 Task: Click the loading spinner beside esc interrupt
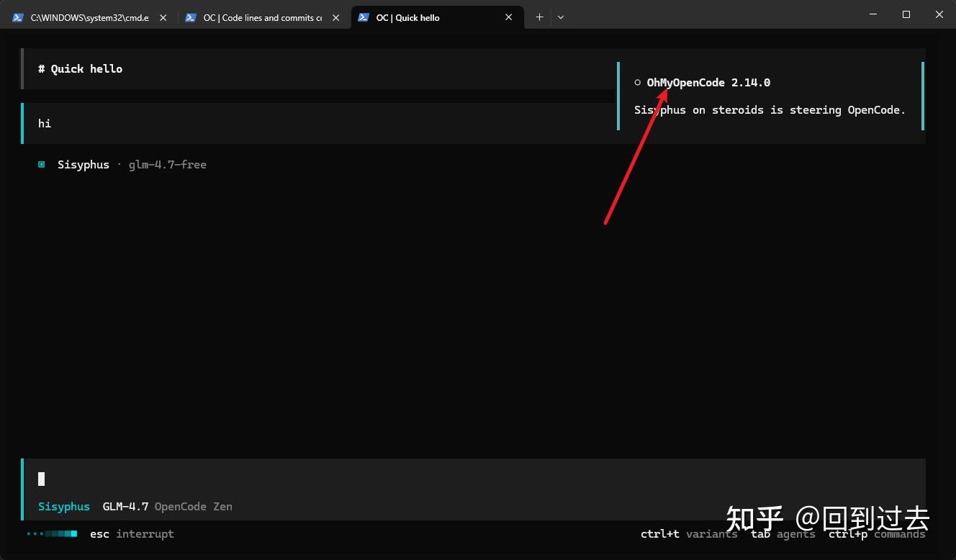pyautogui.click(x=52, y=533)
